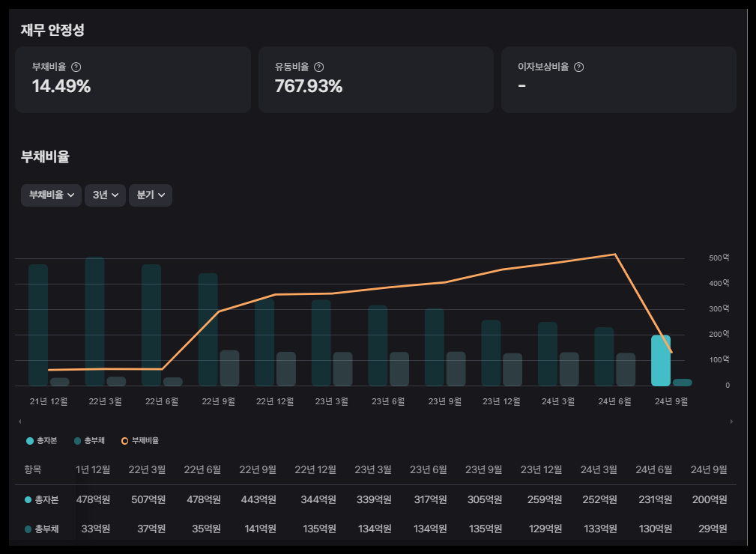
Task: Click the 500억 y-axis label
Action: coord(719,258)
